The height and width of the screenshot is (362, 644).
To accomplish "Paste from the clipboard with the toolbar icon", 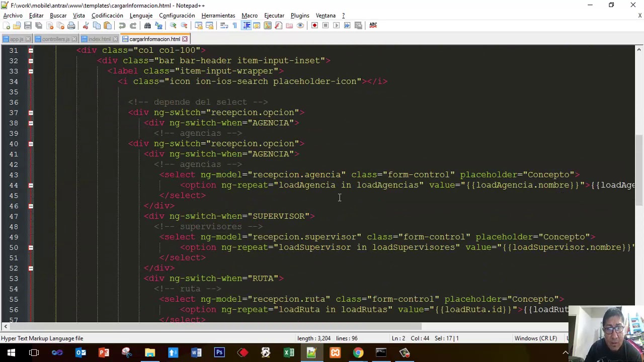I will click(107, 26).
